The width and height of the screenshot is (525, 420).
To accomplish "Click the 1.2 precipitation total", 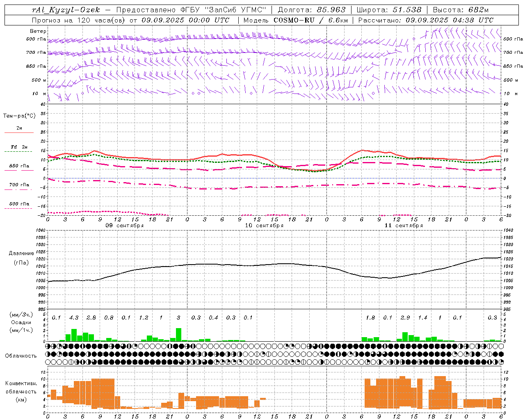I will point(144,317).
